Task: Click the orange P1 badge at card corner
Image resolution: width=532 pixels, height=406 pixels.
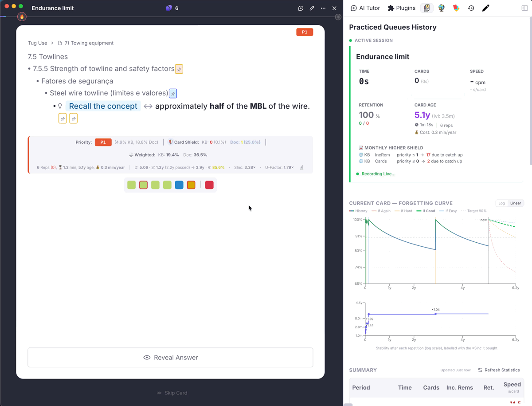Action: click(305, 32)
